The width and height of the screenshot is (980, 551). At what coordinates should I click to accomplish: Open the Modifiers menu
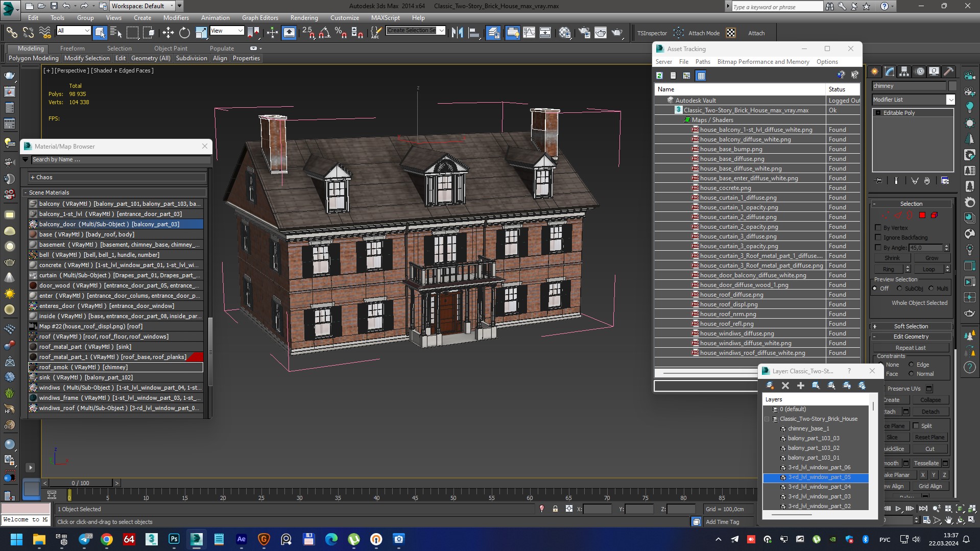point(176,17)
